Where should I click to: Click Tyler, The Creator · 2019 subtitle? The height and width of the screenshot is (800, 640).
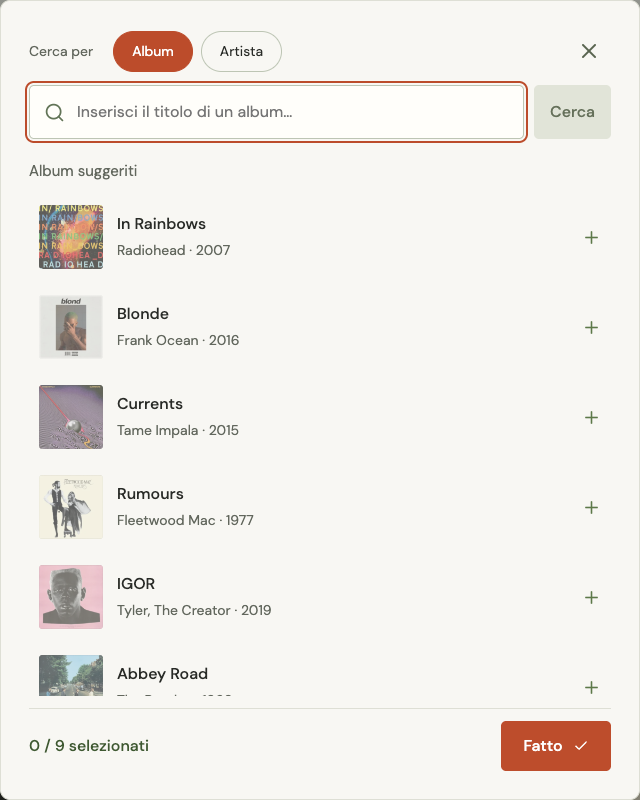pos(194,611)
